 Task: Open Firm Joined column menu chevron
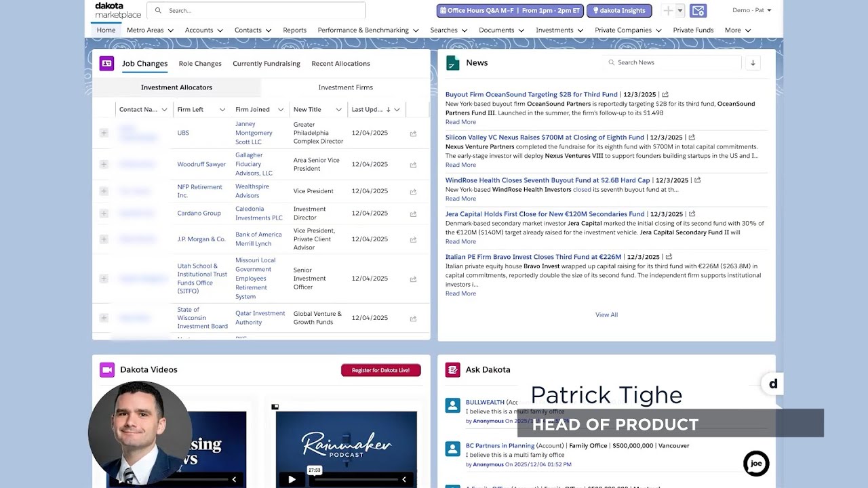point(280,110)
